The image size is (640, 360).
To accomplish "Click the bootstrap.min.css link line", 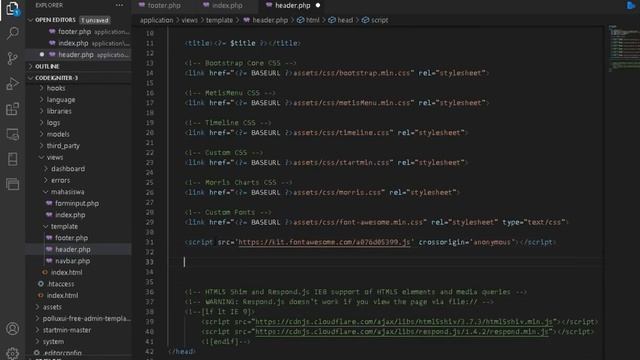I will (336, 73).
